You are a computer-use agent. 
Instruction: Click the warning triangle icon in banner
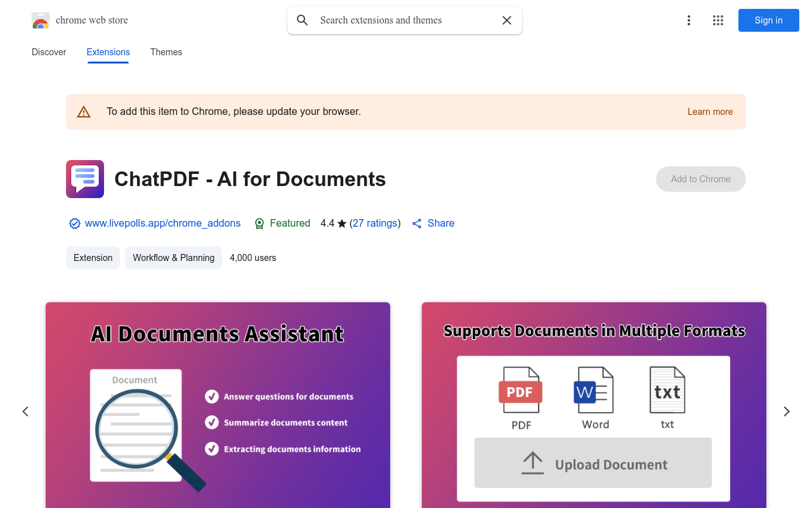click(84, 112)
